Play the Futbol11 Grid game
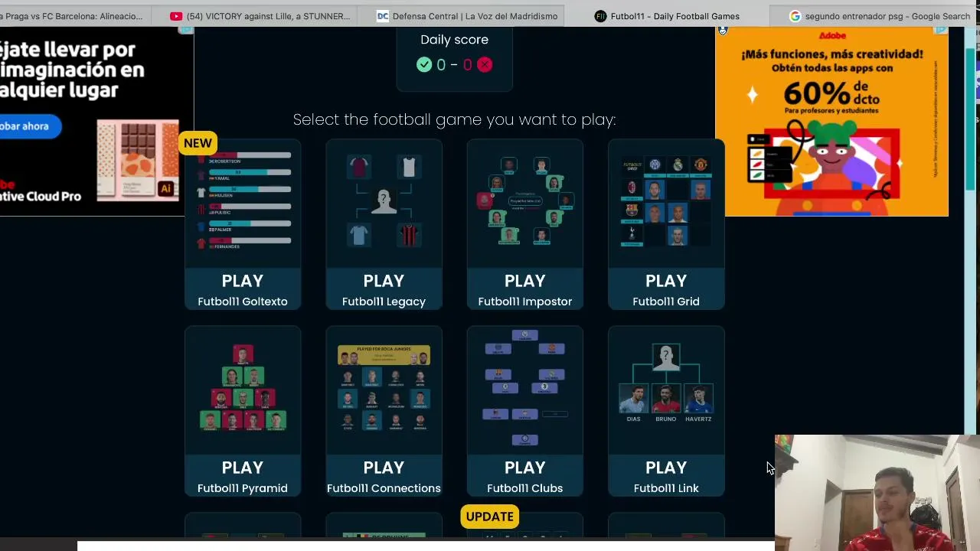This screenshot has height=551, width=980. (x=666, y=289)
